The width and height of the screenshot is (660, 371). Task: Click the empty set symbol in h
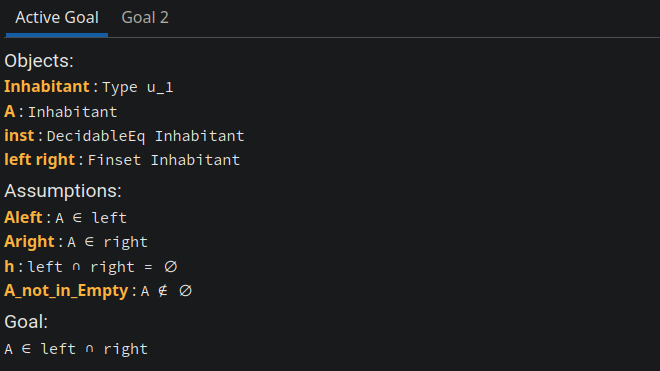(x=170, y=267)
